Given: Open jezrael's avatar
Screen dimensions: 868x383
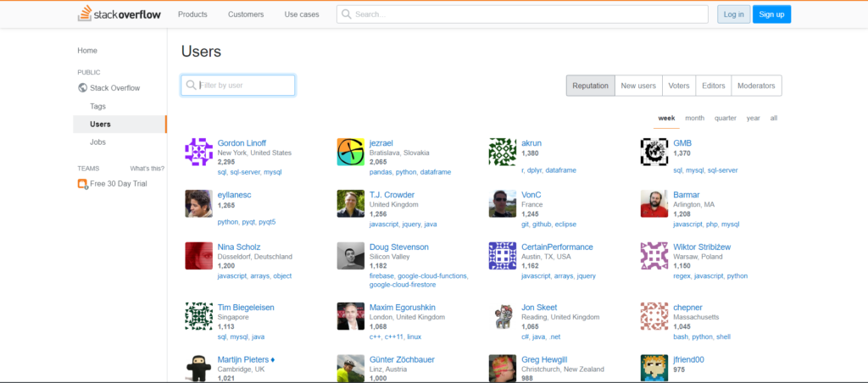Looking at the screenshot, I should tap(350, 153).
